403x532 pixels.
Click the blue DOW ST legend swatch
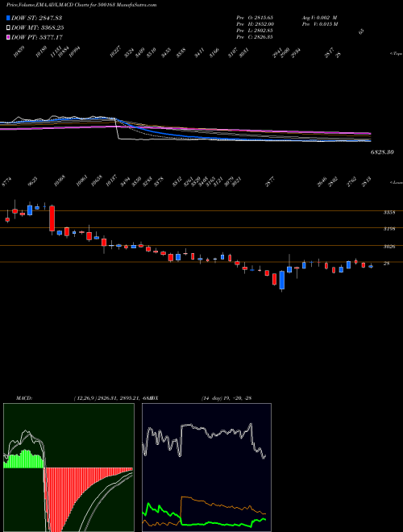tap(8, 18)
